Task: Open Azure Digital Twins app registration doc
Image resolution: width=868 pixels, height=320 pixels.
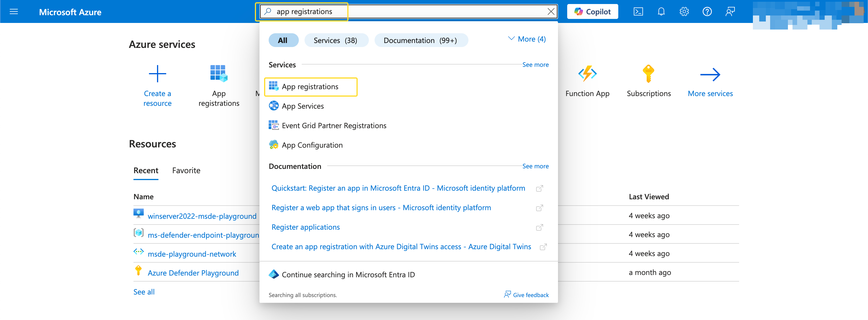Action: point(401,247)
